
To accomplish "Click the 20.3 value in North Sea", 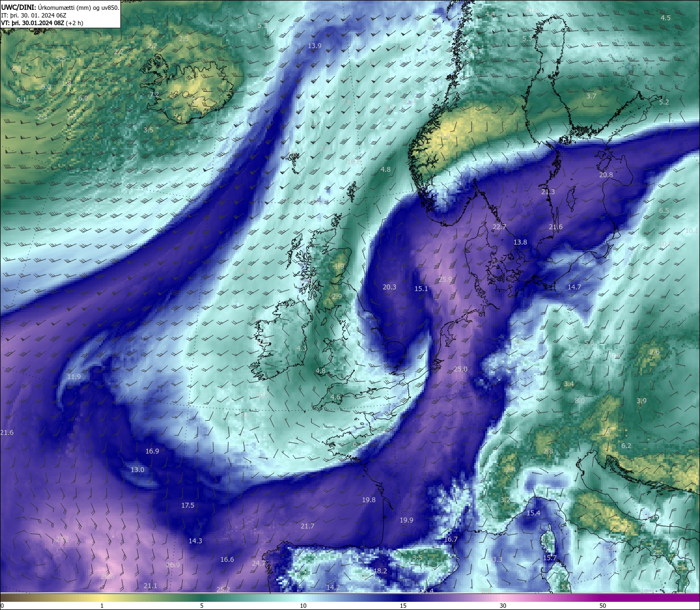I will pos(389,287).
